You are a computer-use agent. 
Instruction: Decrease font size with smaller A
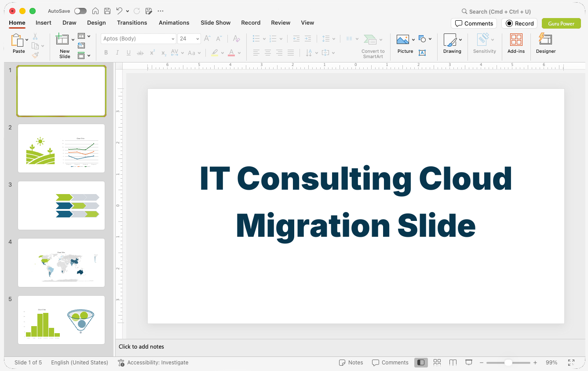(x=219, y=39)
